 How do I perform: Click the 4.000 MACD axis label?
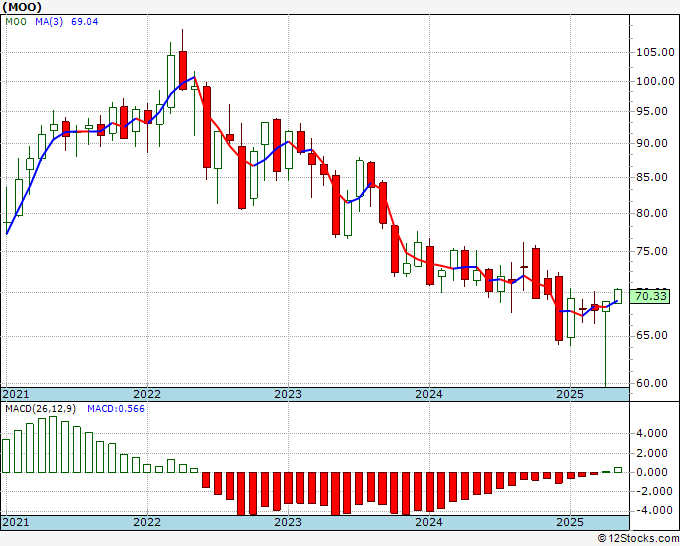(x=652, y=433)
